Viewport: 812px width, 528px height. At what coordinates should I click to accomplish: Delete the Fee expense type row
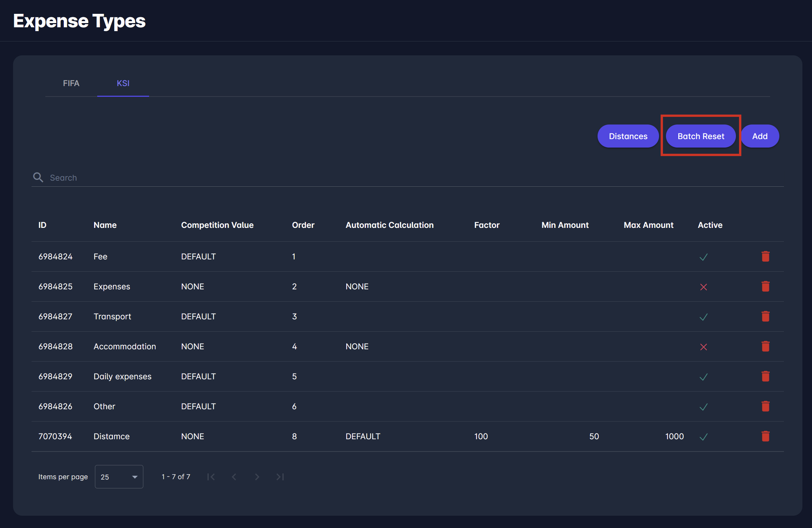click(765, 256)
